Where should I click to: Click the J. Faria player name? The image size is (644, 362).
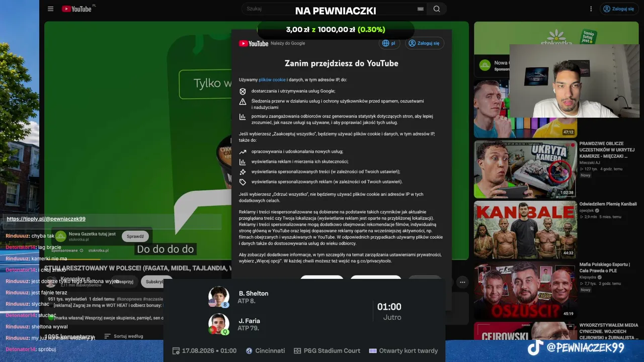(x=250, y=321)
